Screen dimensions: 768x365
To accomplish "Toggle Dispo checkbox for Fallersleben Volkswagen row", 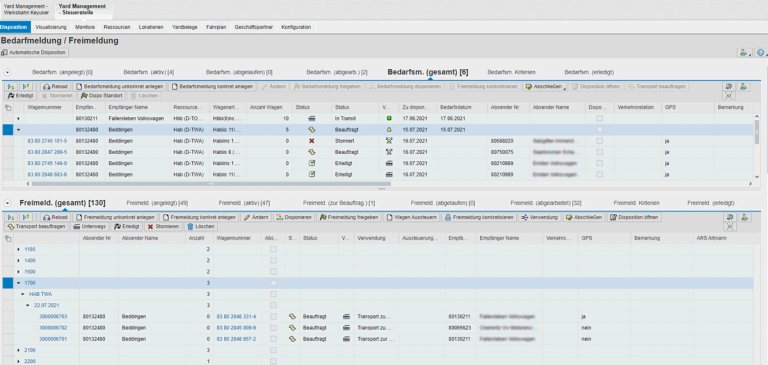I will point(600,119).
